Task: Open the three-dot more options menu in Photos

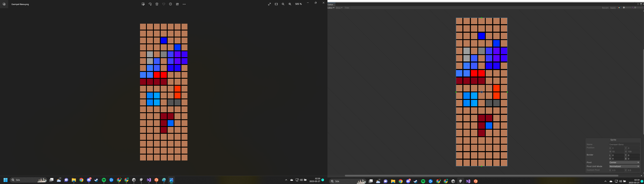Action: pos(184,4)
